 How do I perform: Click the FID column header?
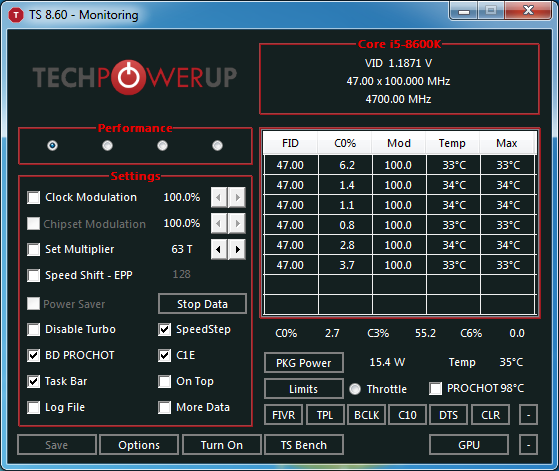point(290,143)
